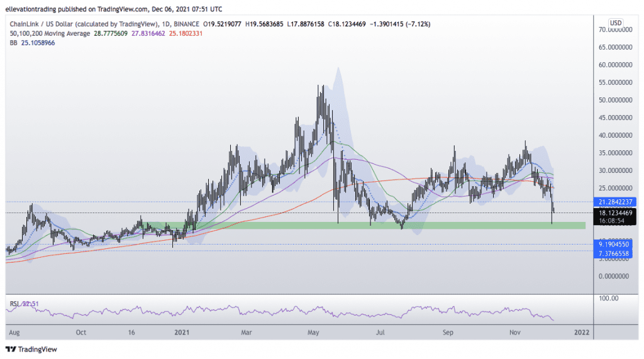Click the Jul label on time axis
The height and width of the screenshot is (359, 644).
(x=380, y=333)
